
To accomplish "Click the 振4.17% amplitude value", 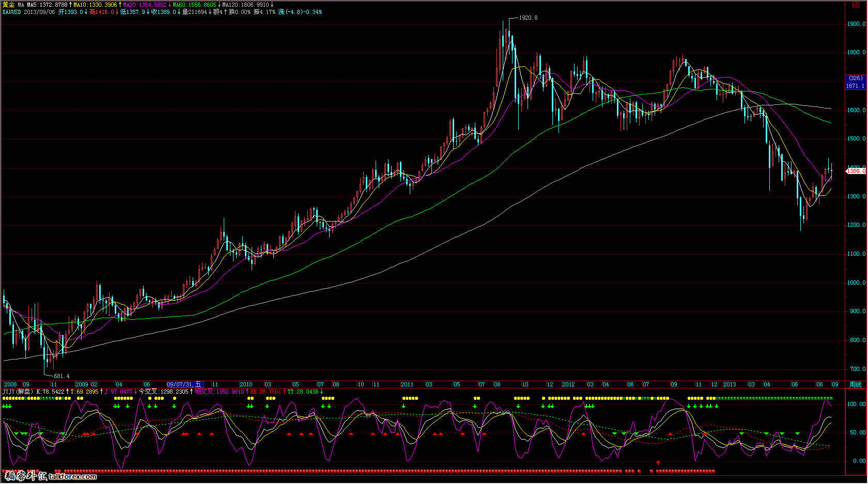I will (265, 12).
